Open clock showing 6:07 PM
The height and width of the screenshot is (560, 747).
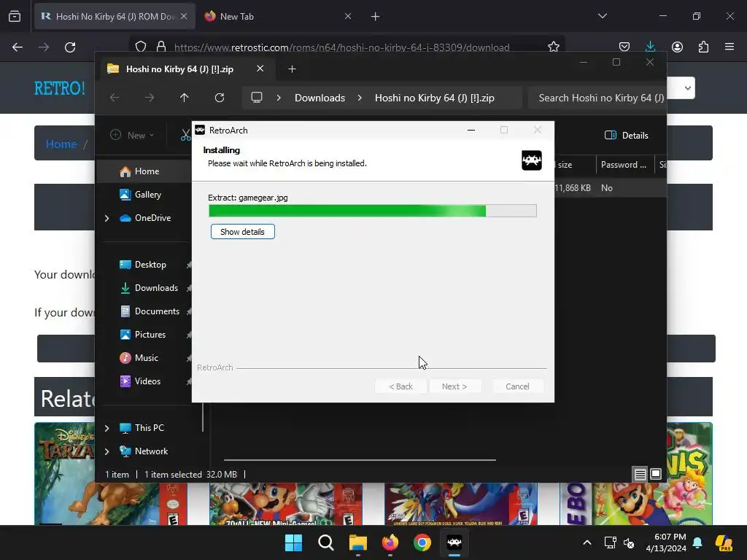pos(666,542)
